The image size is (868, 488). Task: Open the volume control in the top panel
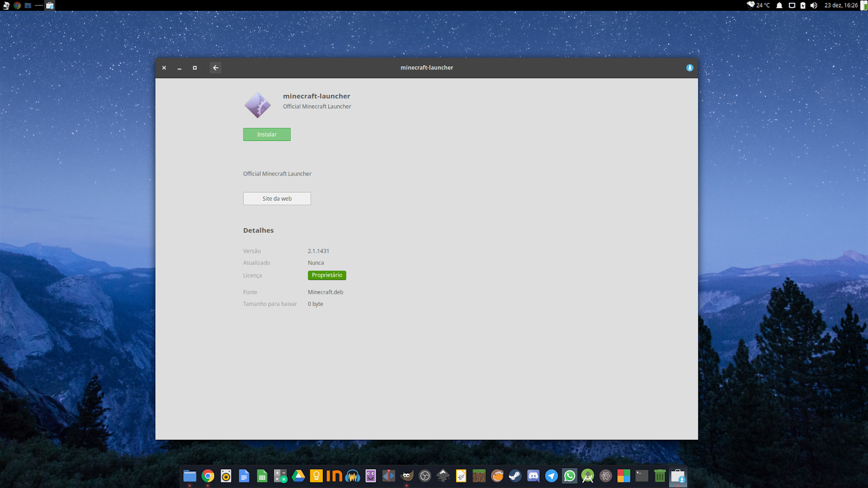(x=814, y=5)
